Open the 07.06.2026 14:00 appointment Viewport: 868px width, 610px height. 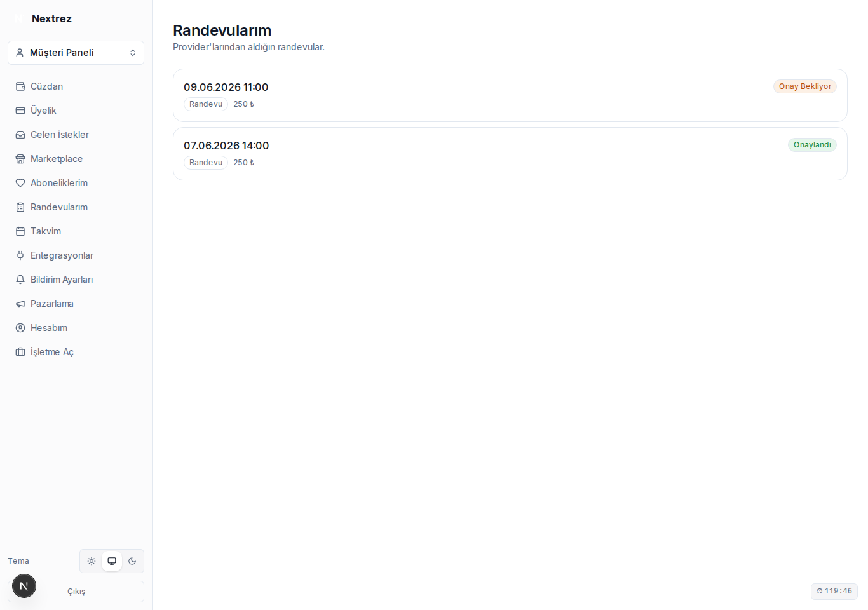point(510,154)
